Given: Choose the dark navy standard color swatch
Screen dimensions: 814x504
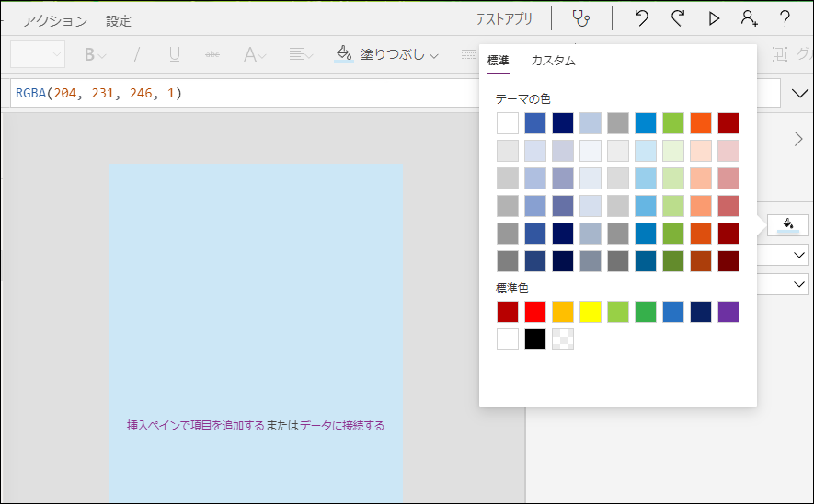Looking at the screenshot, I should tap(701, 312).
